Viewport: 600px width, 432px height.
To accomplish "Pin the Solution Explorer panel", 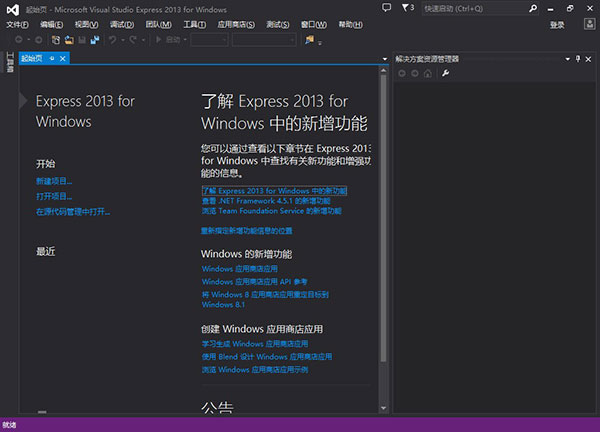I will pyautogui.click(x=578, y=59).
